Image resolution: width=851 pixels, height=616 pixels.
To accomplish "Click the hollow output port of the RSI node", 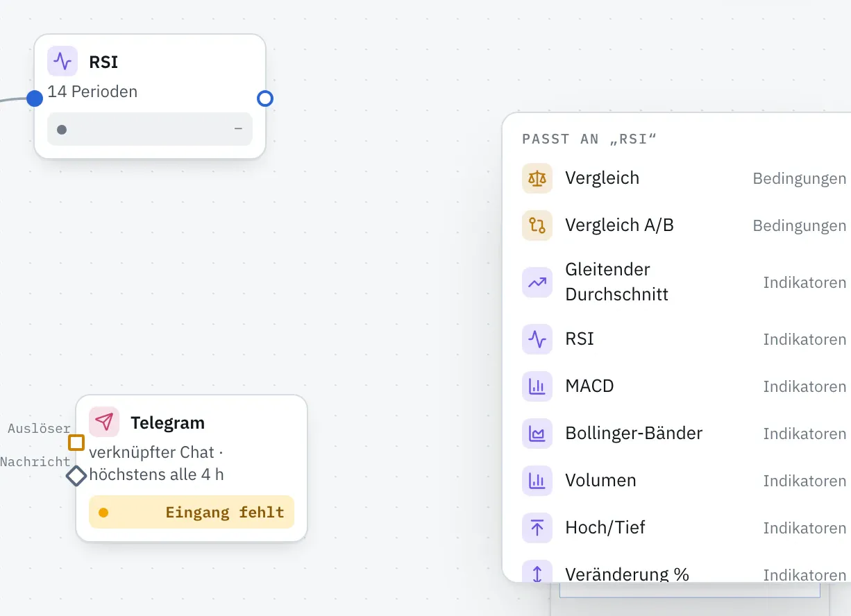I will [265, 99].
